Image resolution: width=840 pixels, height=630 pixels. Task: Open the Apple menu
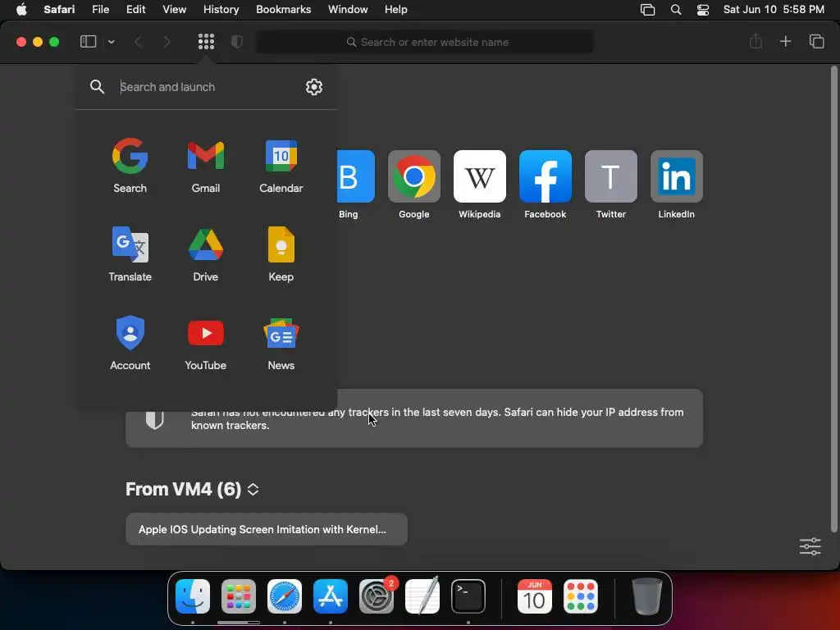(x=21, y=10)
